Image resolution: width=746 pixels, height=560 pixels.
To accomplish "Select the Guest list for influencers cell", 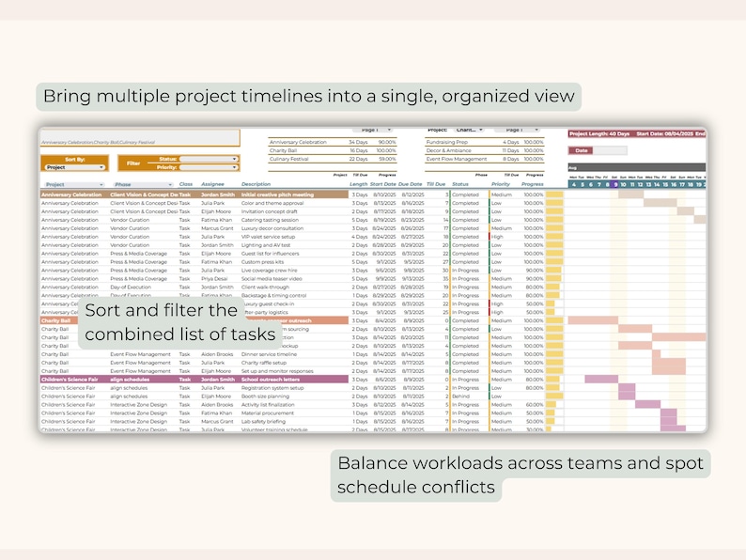I will click(270, 254).
